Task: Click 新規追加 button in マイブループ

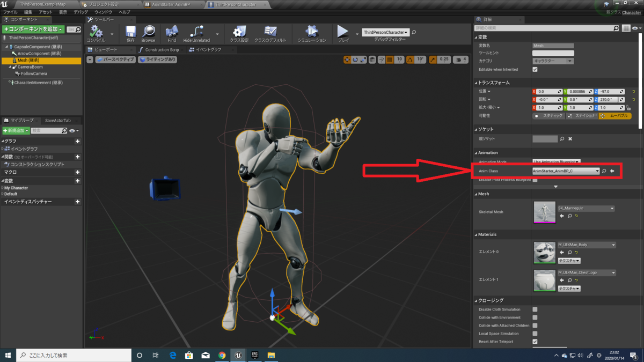Action: pyautogui.click(x=15, y=131)
